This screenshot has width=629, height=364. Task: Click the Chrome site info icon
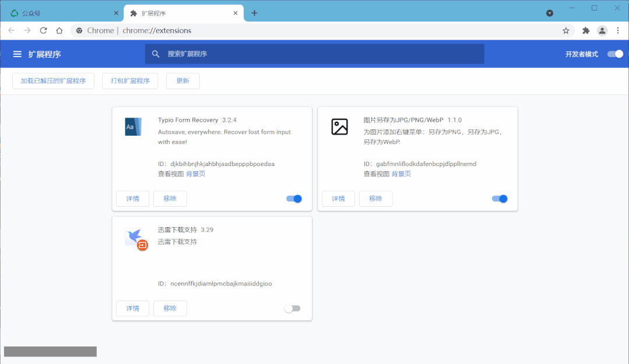(79, 30)
